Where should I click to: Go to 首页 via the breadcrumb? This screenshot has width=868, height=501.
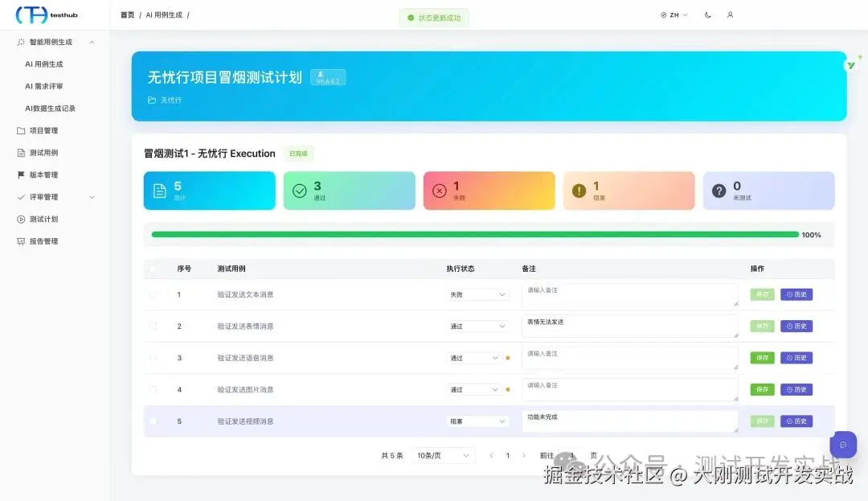click(127, 15)
